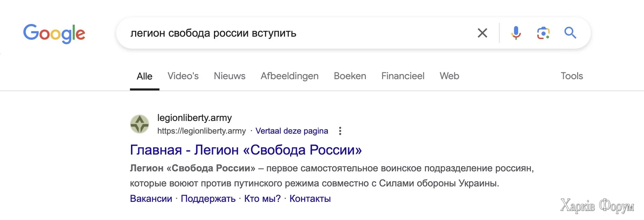Clear the search query with X icon
644x220 pixels.
coord(482,33)
